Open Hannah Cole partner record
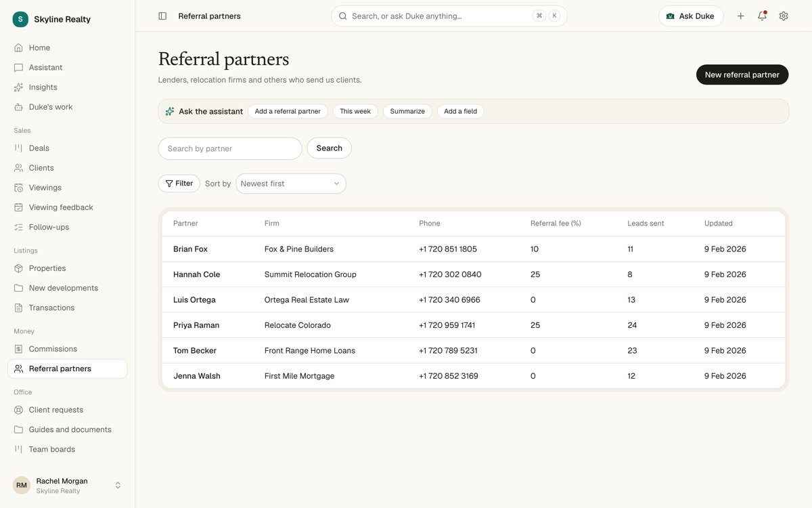This screenshot has width=812, height=508. (x=196, y=274)
